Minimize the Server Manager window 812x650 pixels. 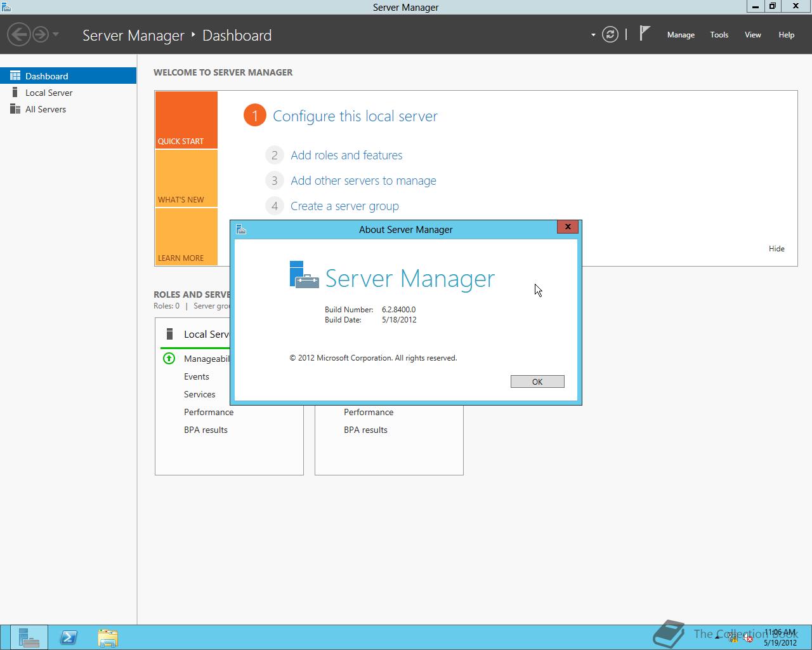755,6
